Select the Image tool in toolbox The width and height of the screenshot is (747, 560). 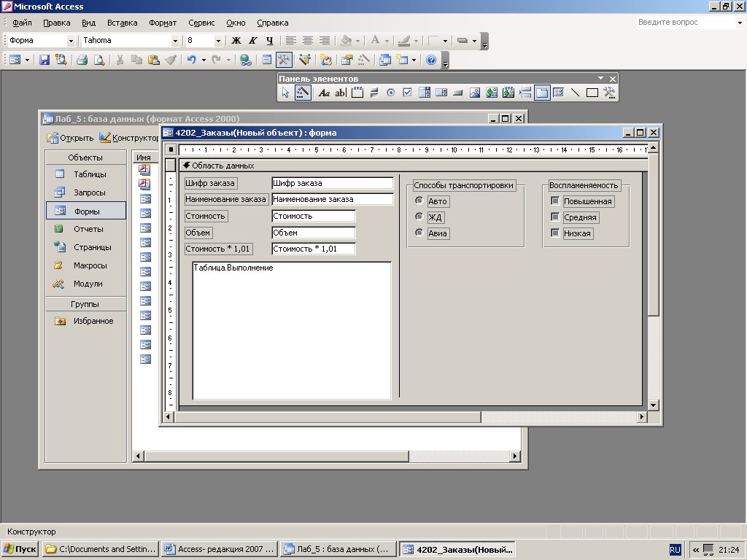pos(474,93)
